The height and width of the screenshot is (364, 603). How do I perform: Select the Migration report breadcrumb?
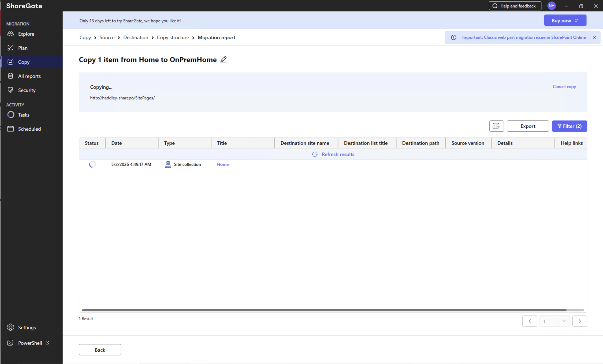[217, 37]
